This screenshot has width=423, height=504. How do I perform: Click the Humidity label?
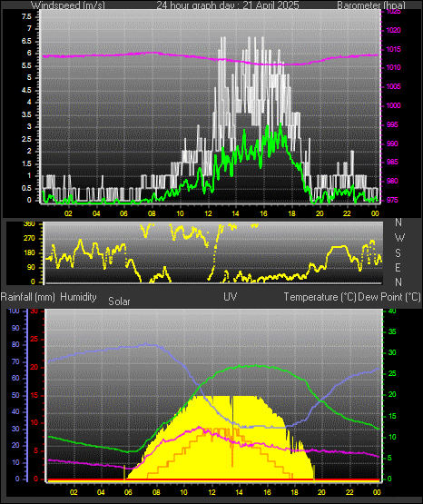tap(78, 297)
